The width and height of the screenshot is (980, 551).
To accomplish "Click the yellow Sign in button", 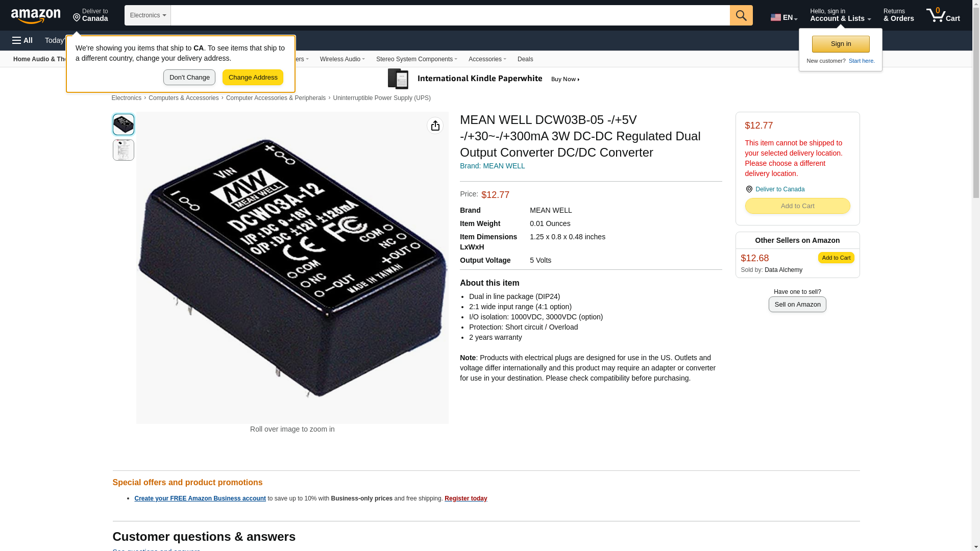I will 841,44.
